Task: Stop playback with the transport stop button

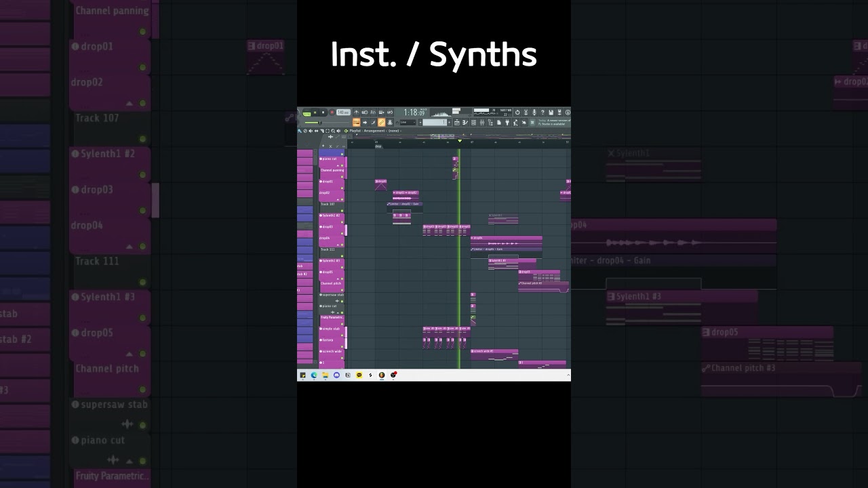Action: point(323,113)
